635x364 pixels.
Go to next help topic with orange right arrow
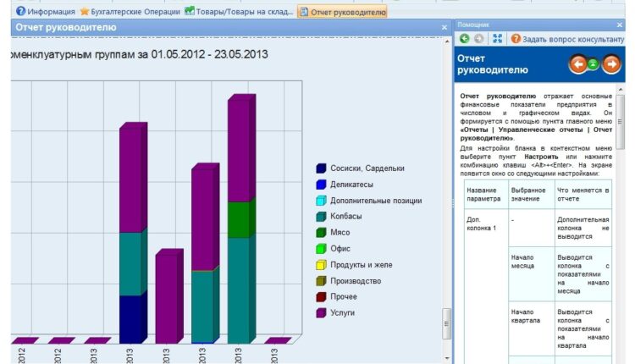point(610,64)
